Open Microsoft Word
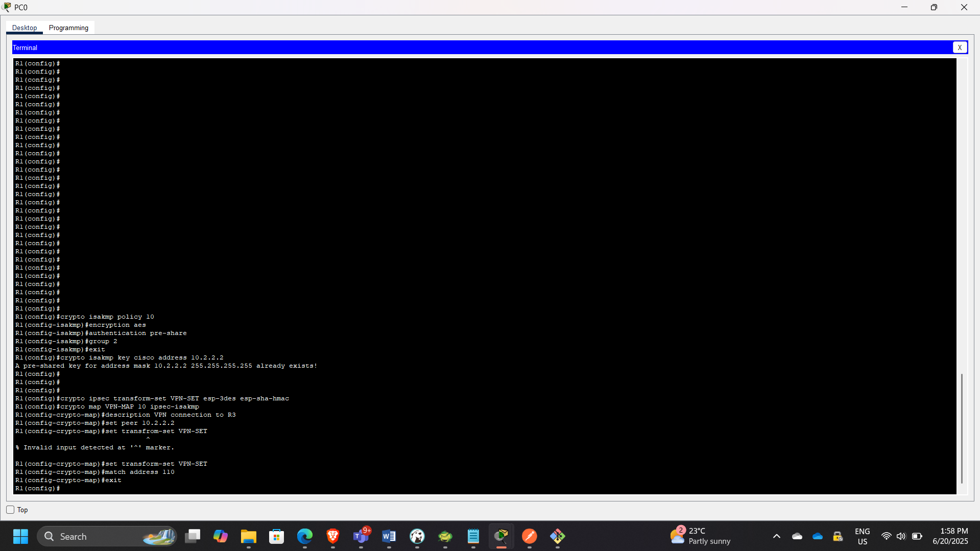Screen dimensions: 980x551 click(x=389, y=536)
